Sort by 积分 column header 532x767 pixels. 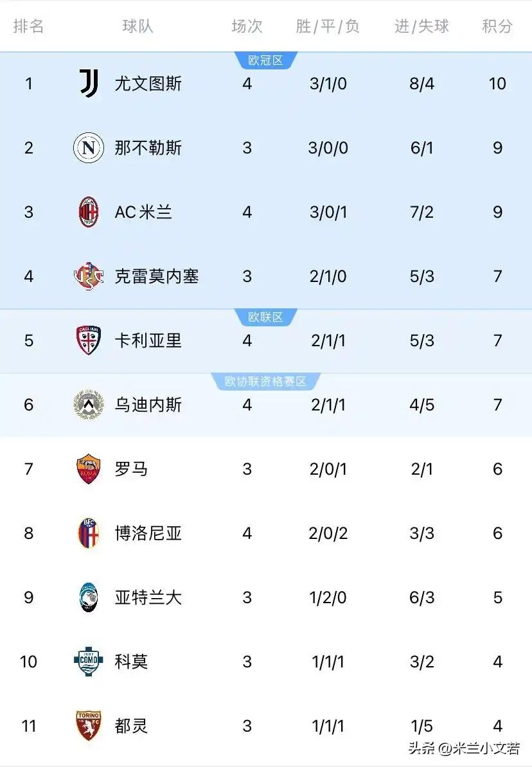tap(497, 26)
